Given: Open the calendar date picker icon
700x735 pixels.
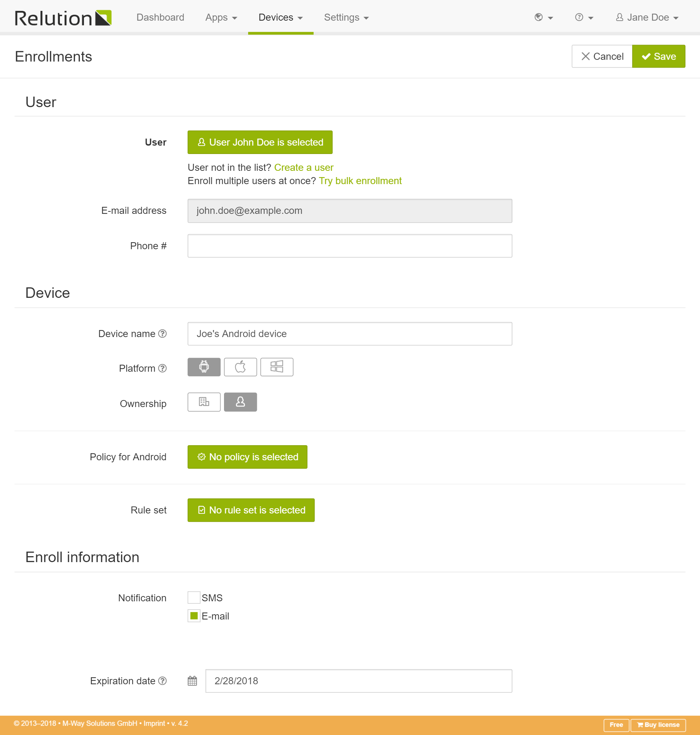Looking at the screenshot, I should coord(192,681).
